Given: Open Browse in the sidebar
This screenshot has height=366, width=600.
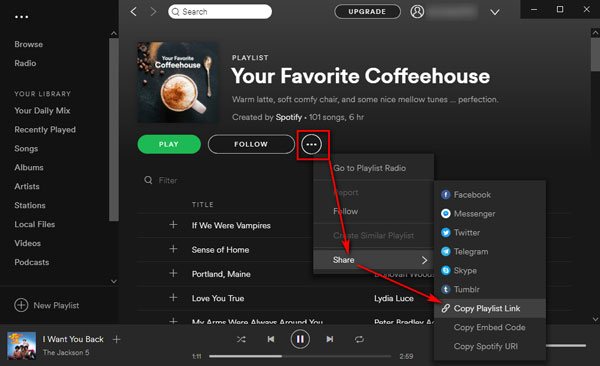Looking at the screenshot, I should coord(29,44).
